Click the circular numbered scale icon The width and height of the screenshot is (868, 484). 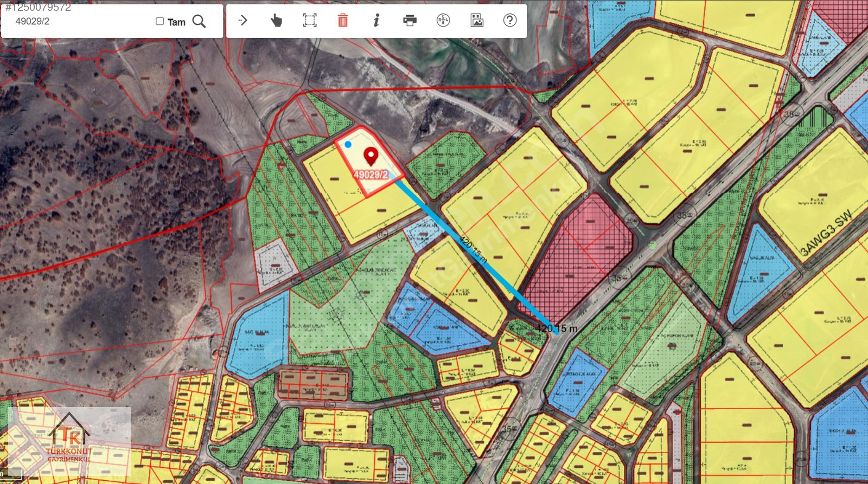443,21
